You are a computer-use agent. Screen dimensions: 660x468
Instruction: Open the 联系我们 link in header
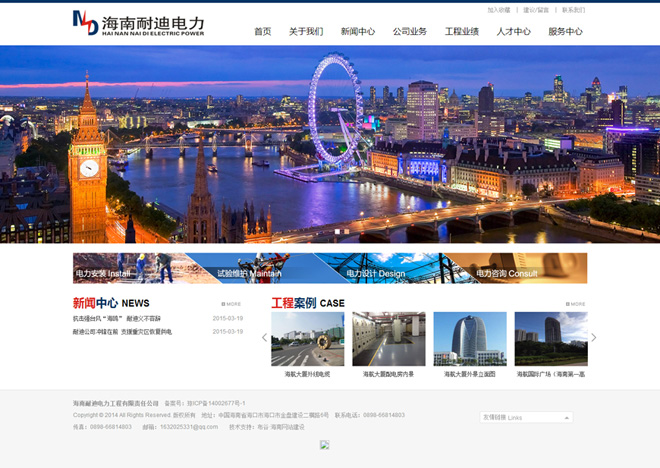point(573,10)
